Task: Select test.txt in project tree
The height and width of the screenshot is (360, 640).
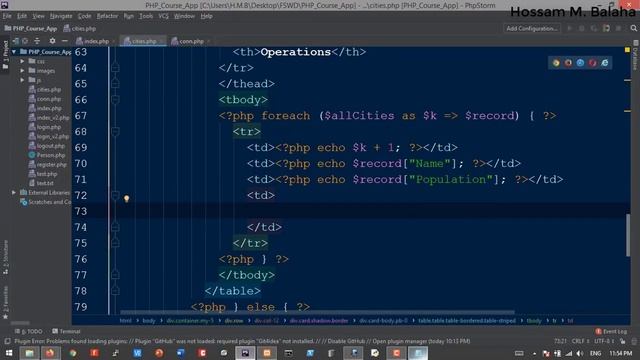Action: [41, 183]
